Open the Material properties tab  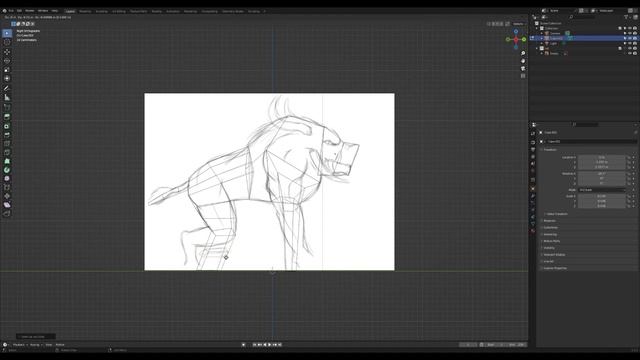(x=533, y=231)
